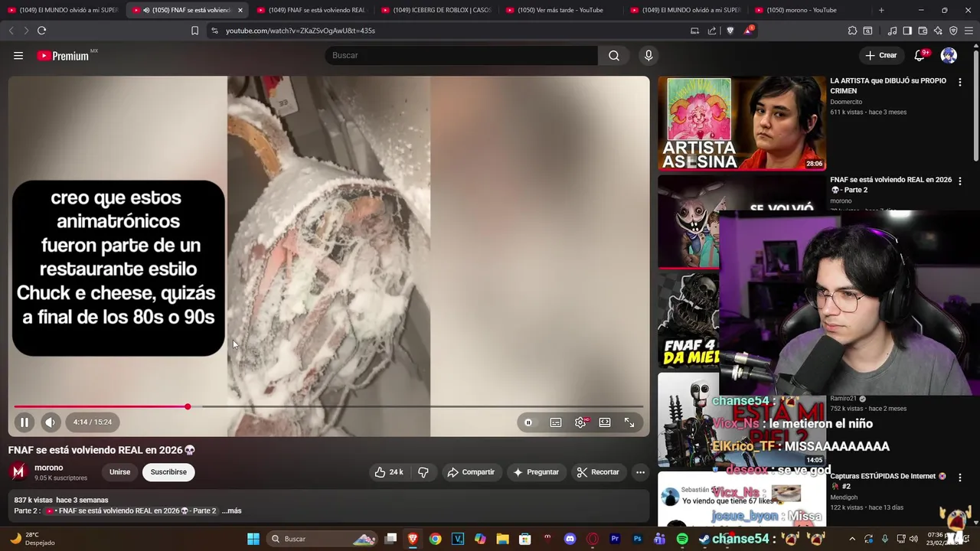980x551 pixels.
Task: Open Brave Rewards triangle icon
Action: tap(749, 31)
